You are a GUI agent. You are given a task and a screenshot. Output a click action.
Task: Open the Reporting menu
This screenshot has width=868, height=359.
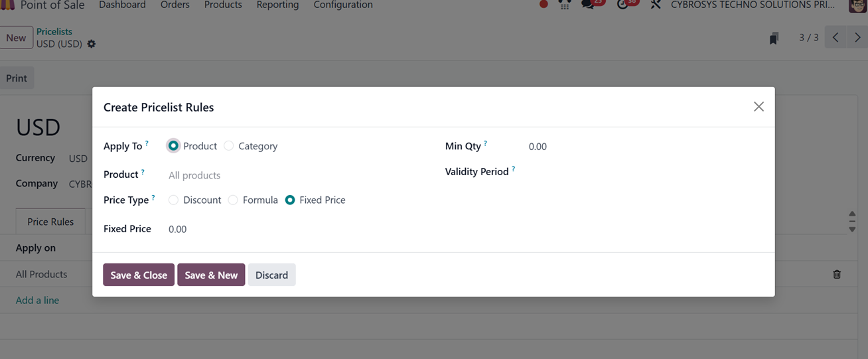277,5
